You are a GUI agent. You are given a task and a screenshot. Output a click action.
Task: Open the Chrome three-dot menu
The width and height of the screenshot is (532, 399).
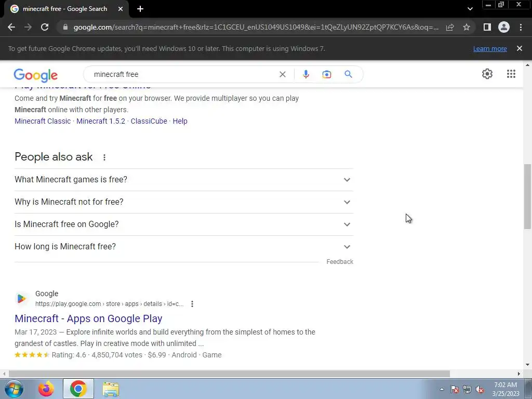[521, 27]
